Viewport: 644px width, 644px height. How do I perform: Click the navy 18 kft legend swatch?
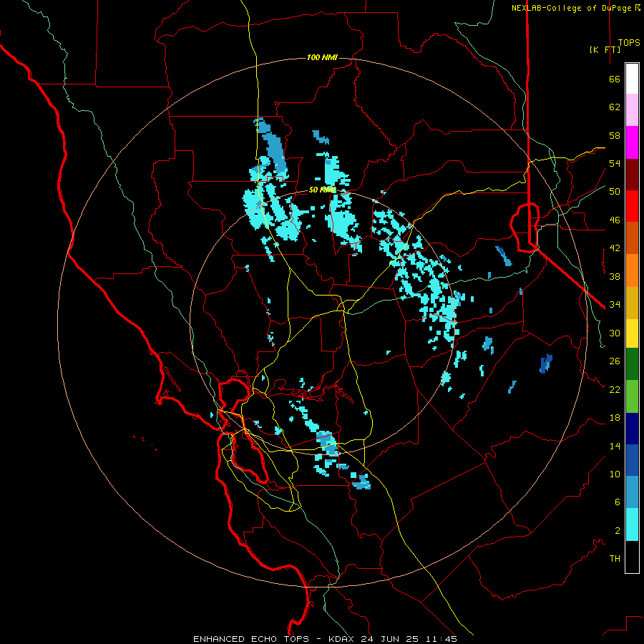pyautogui.click(x=632, y=429)
